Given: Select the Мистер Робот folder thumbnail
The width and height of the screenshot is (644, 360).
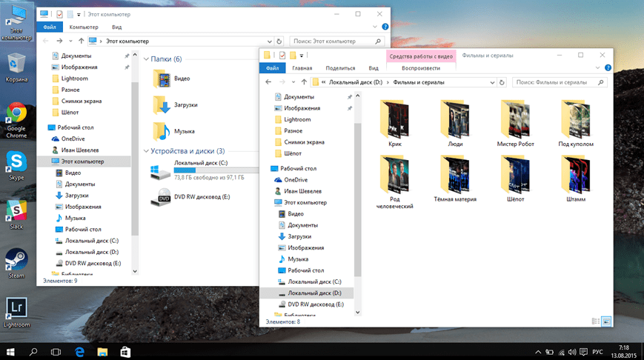Looking at the screenshot, I should point(514,119).
